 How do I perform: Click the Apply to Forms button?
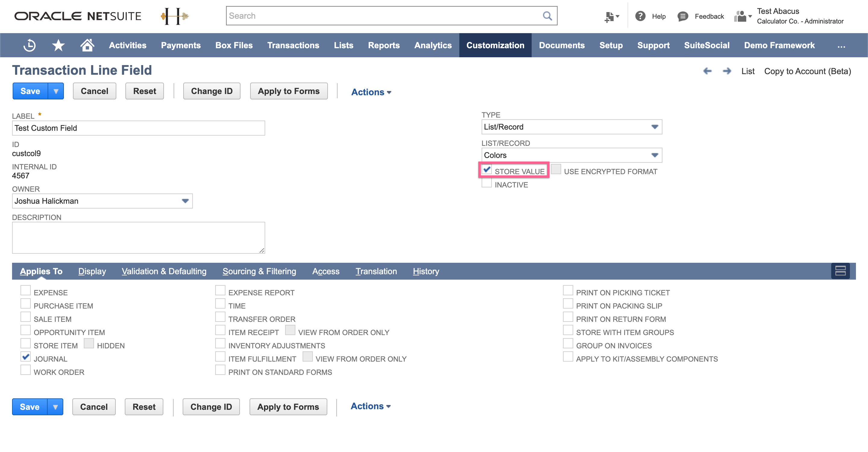288,91
